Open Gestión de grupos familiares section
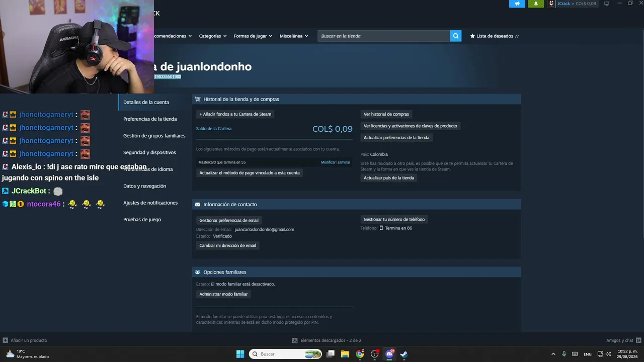The image size is (644, 362). (x=153, y=136)
